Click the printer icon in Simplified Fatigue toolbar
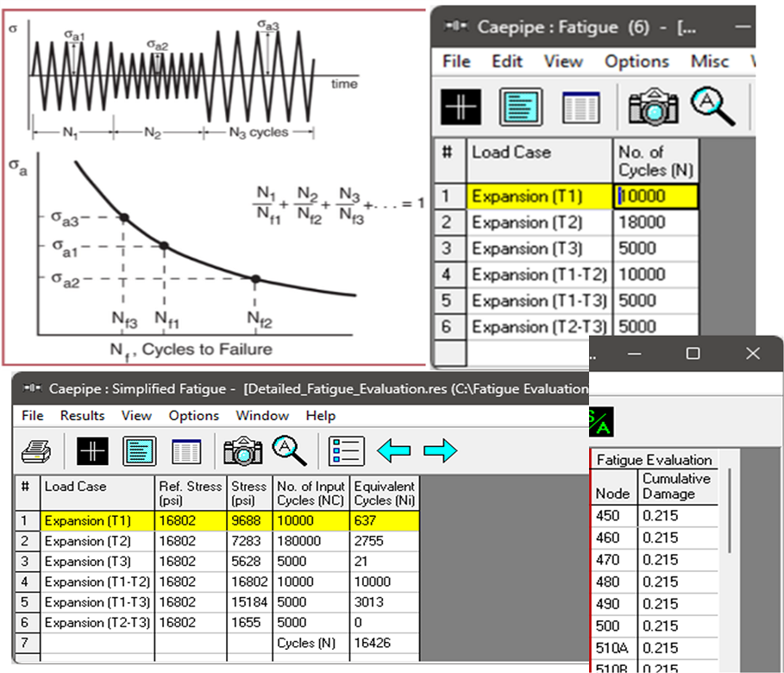This screenshot has height=673, width=784. [x=36, y=450]
